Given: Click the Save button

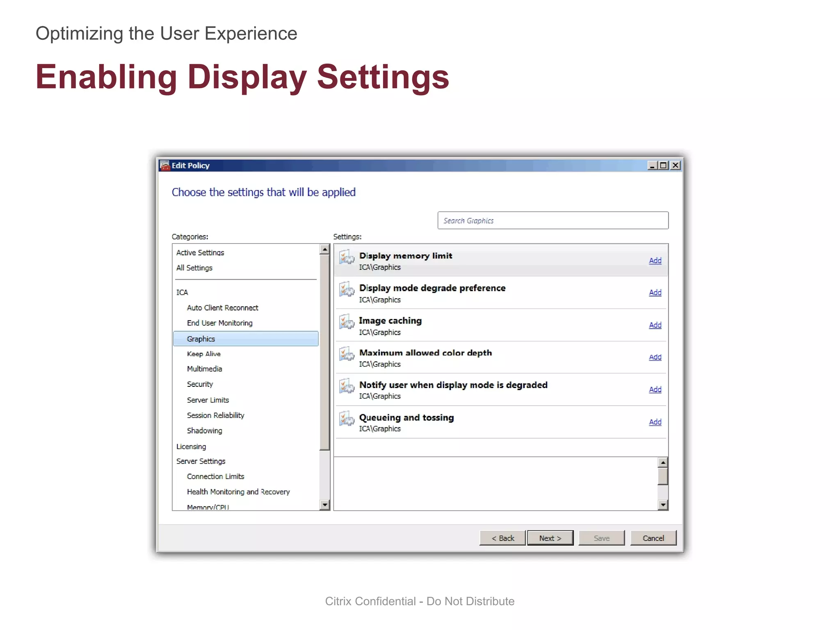Looking at the screenshot, I should [x=602, y=538].
